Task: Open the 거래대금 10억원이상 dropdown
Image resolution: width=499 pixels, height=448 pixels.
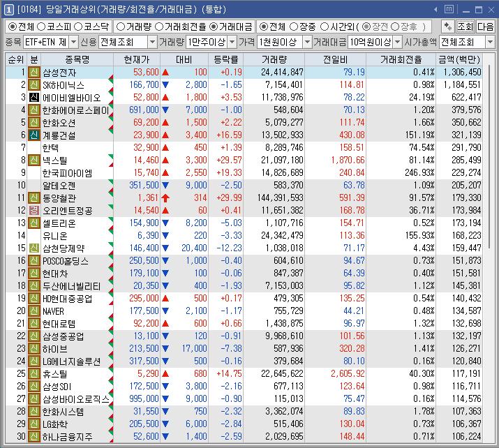Action: (x=398, y=42)
